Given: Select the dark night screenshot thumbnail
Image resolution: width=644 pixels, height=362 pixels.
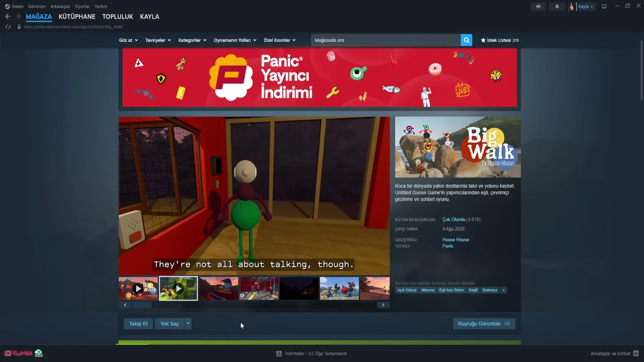Looking at the screenshot, I should 299,289.
